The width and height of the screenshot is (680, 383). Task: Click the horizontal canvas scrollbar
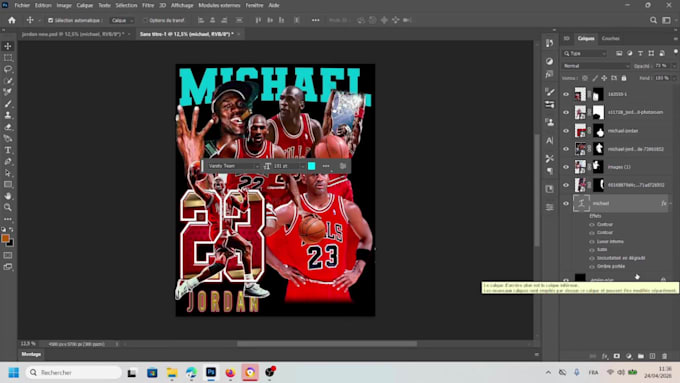327,344
